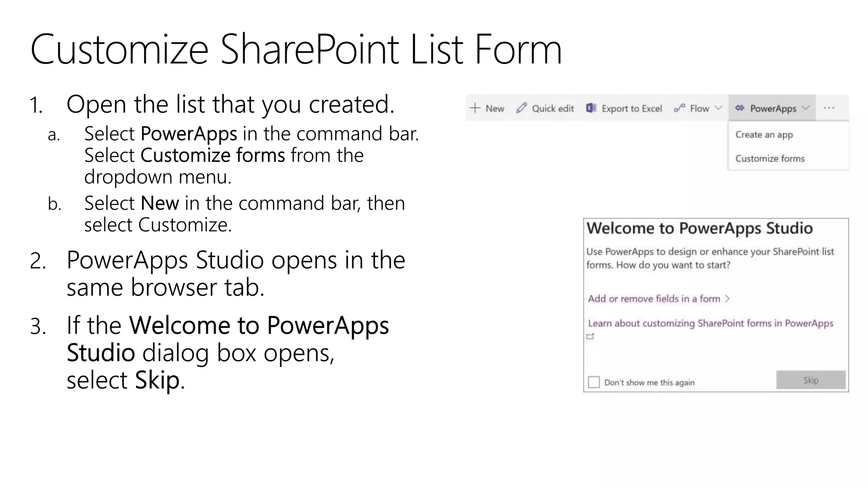Click the external link icon below Learn link
868x488 pixels.
point(590,337)
